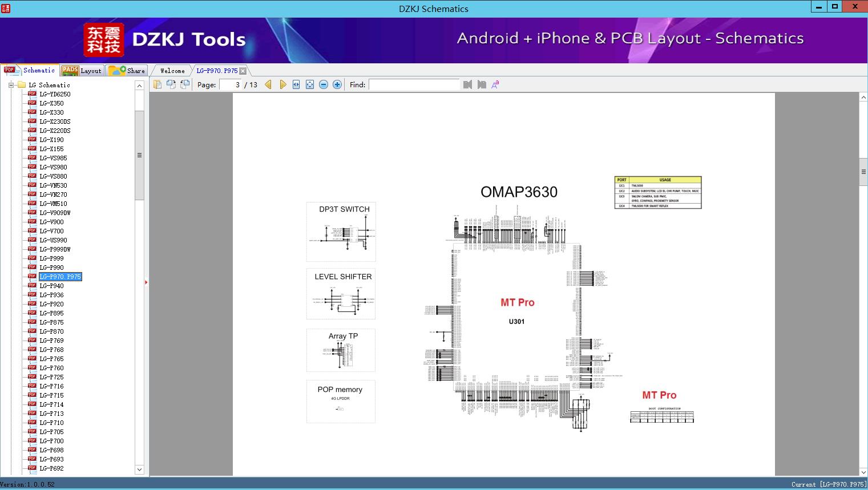Open LG-X220DS schematic in tree
This screenshot has width=868, height=490.
(x=55, y=131)
